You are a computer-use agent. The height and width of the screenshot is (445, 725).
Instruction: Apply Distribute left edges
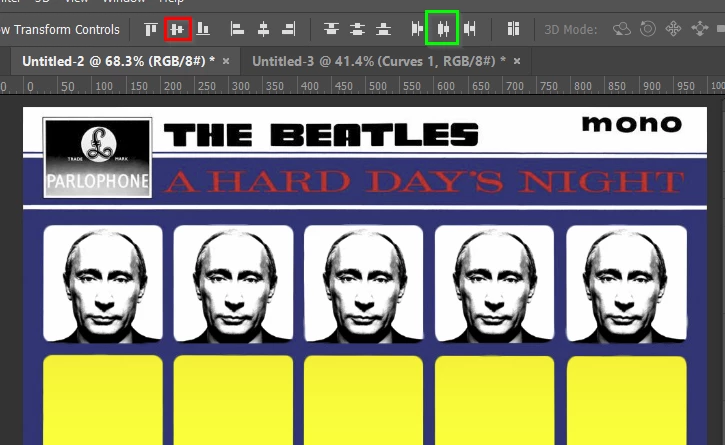click(417, 29)
